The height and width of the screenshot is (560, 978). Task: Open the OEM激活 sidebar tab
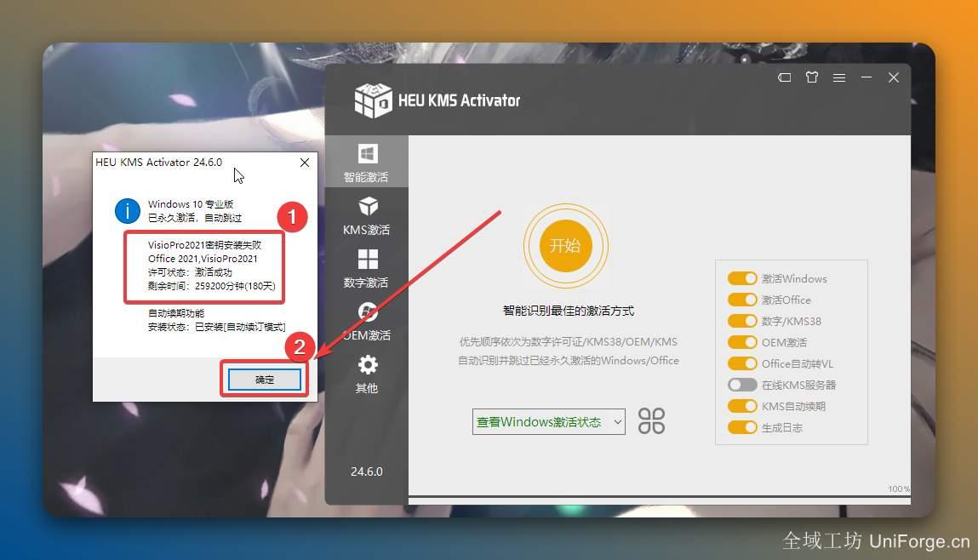367,321
